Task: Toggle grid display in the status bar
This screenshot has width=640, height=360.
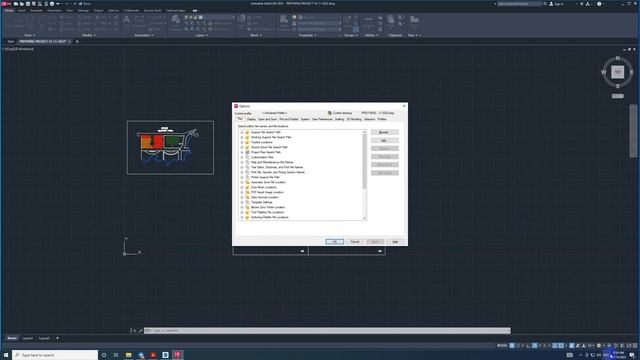Action: pyautogui.click(x=512, y=346)
